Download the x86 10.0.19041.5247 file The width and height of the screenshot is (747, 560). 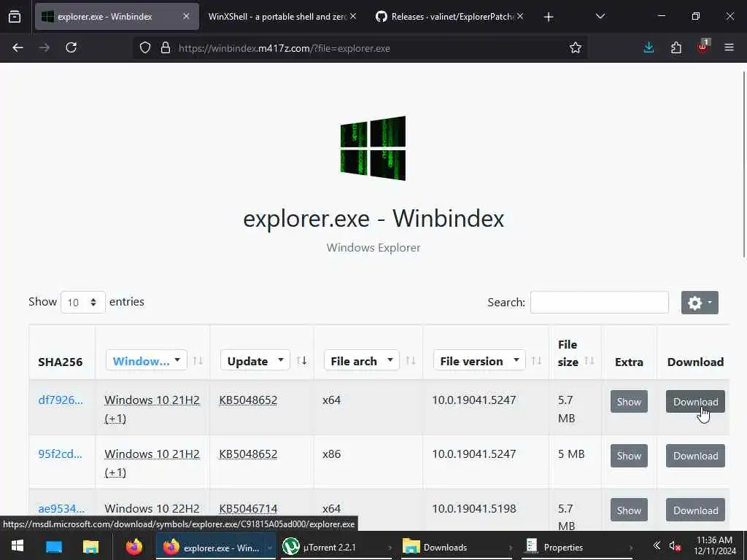[695, 456]
